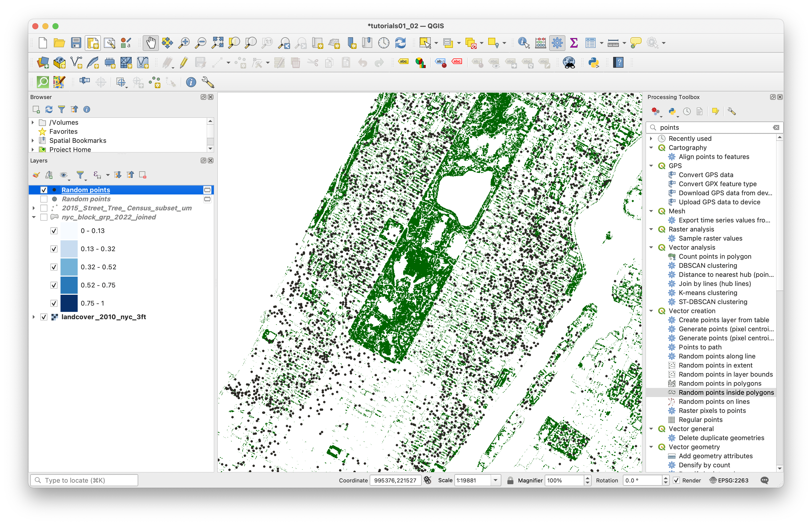812x525 pixels.
Task: Click the Refresh map icon
Action: point(400,43)
